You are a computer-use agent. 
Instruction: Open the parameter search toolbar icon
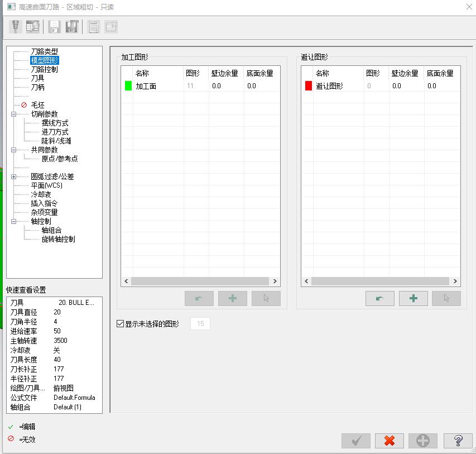click(x=33, y=26)
